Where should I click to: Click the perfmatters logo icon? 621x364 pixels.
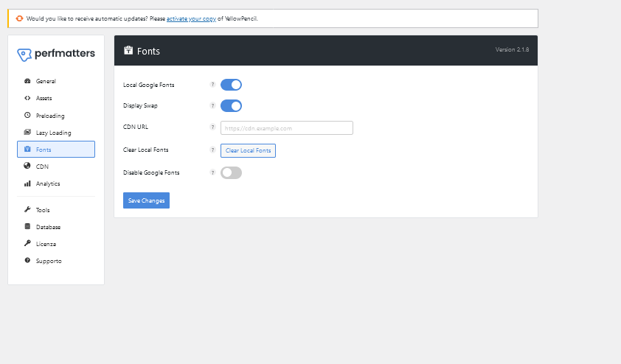click(24, 55)
